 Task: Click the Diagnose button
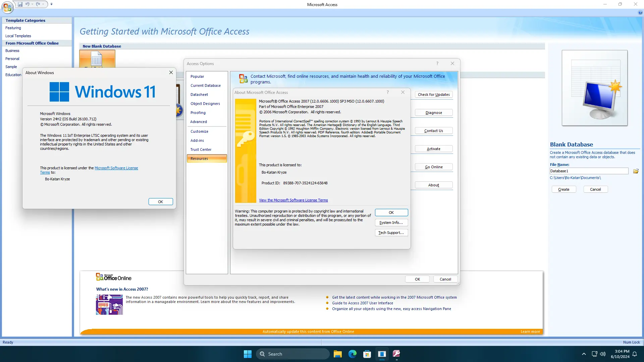[434, 113]
